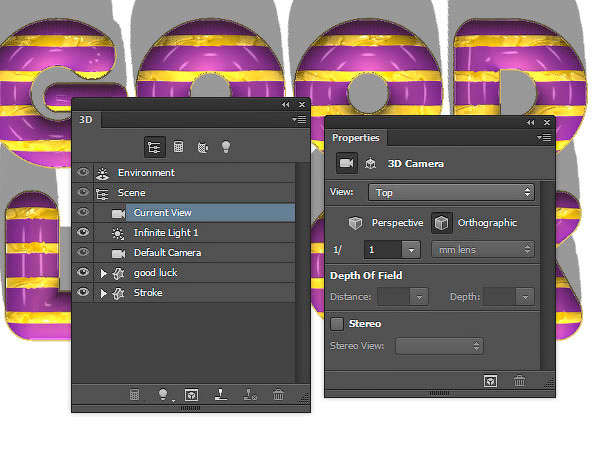Click the Environment row icon

[102, 173]
